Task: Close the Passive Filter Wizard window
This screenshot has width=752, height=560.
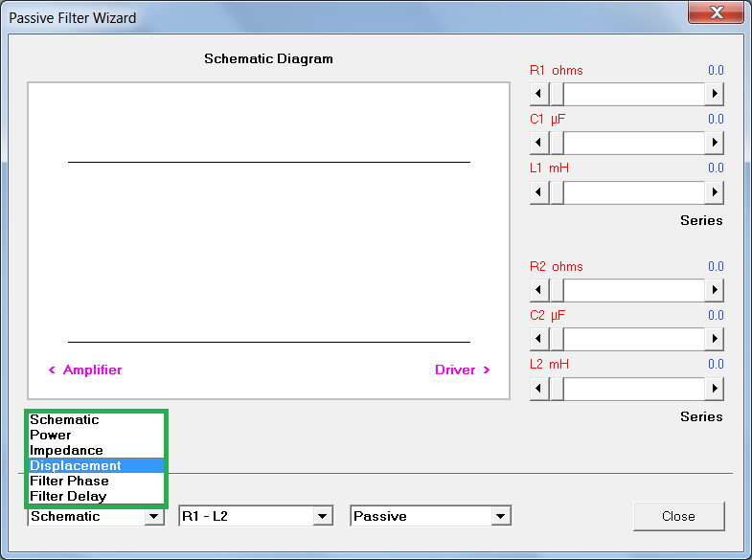Action: 717,11
